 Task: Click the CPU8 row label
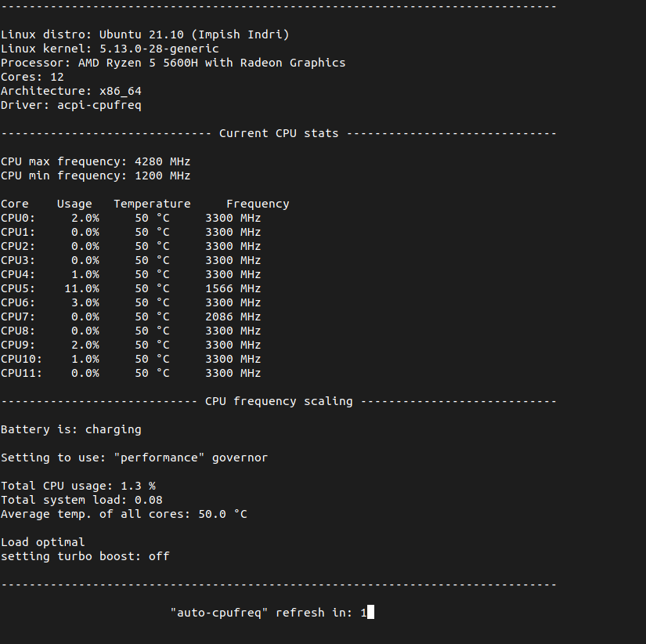[18, 331]
